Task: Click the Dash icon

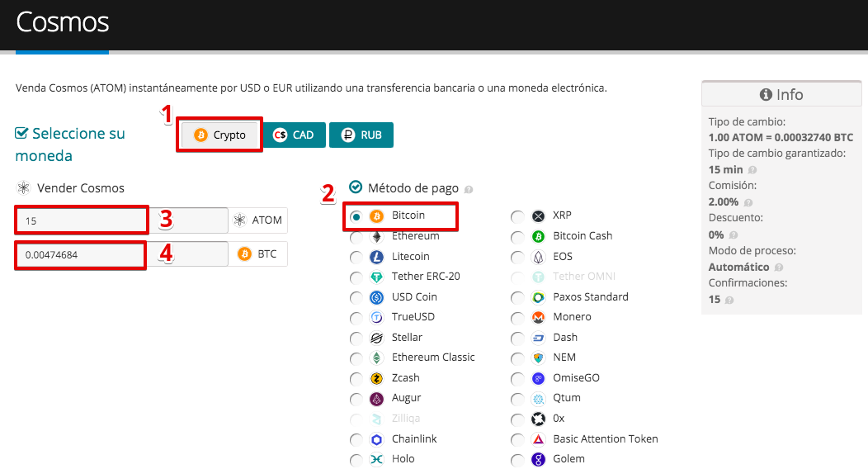Action: [538, 338]
